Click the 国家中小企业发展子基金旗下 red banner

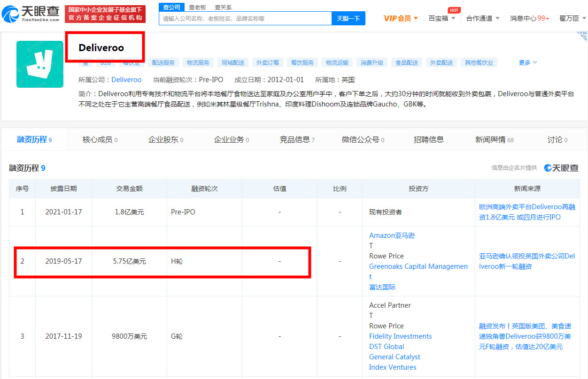[105, 14]
